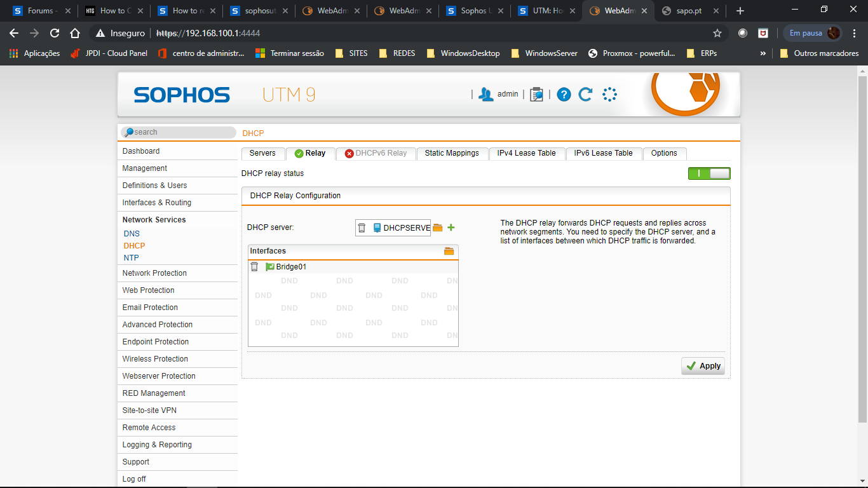Click the red McAfee extension icon
This screenshot has height=488, width=868.
coord(763,33)
